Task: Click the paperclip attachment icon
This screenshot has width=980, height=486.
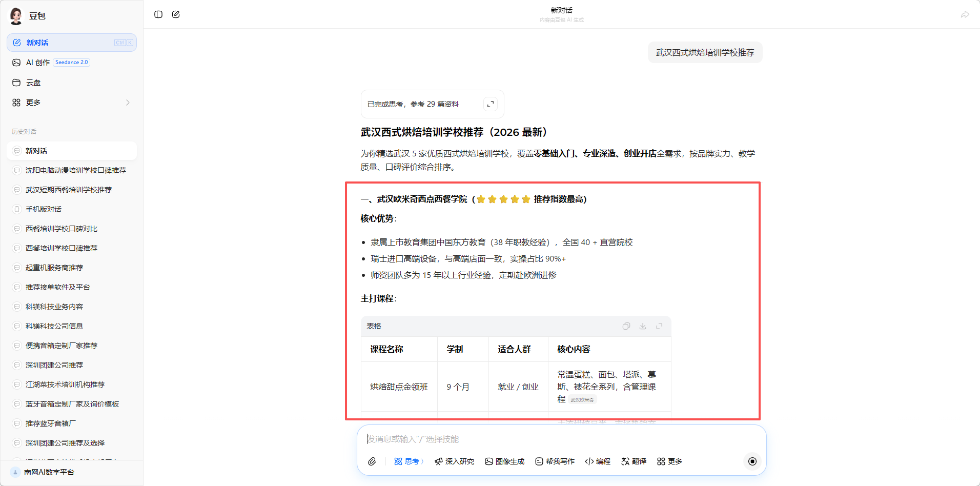Action: coord(372,461)
